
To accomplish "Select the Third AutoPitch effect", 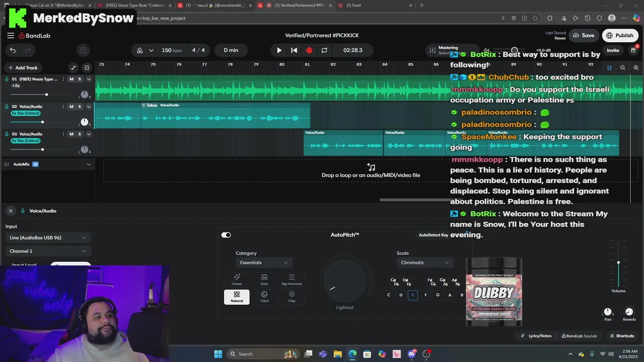I will coord(264,297).
